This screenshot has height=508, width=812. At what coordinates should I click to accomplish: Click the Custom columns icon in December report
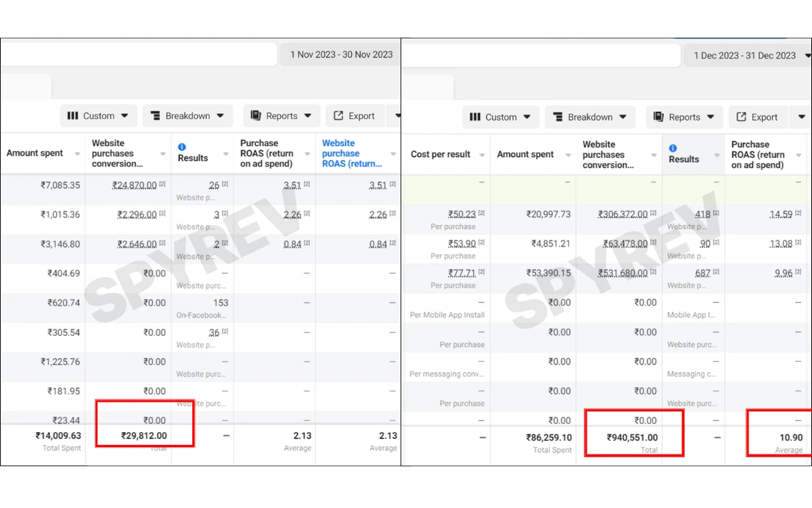[x=475, y=117]
